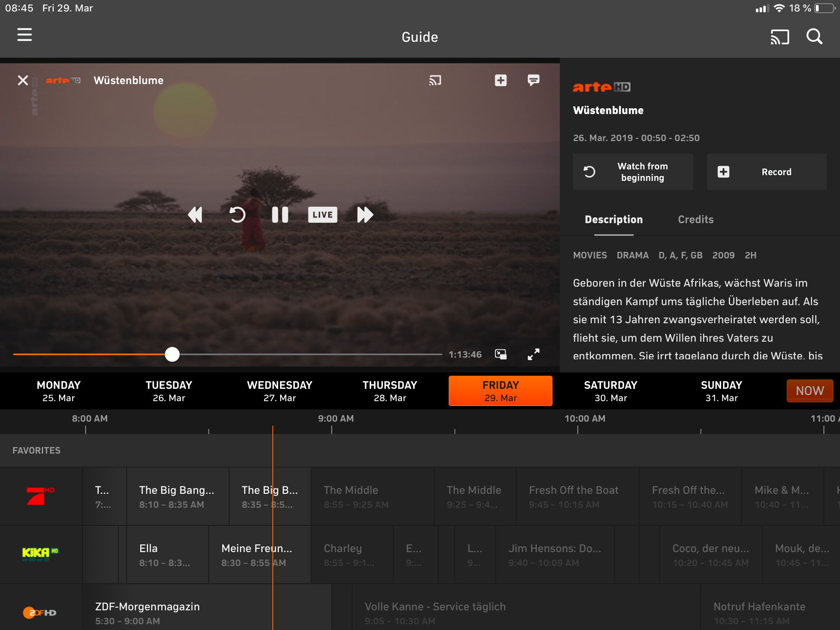Select Thursday 28. Mar

(x=390, y=391)
